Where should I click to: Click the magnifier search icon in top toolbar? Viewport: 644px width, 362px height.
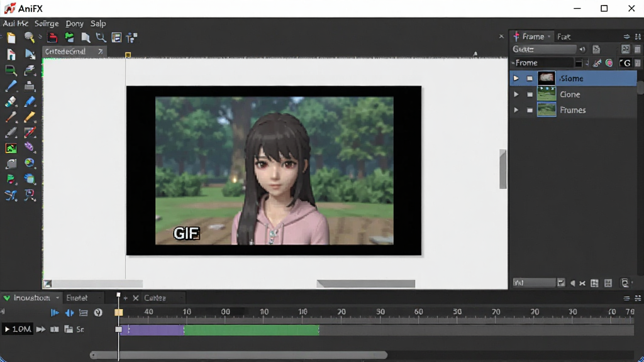coord(29,37)
